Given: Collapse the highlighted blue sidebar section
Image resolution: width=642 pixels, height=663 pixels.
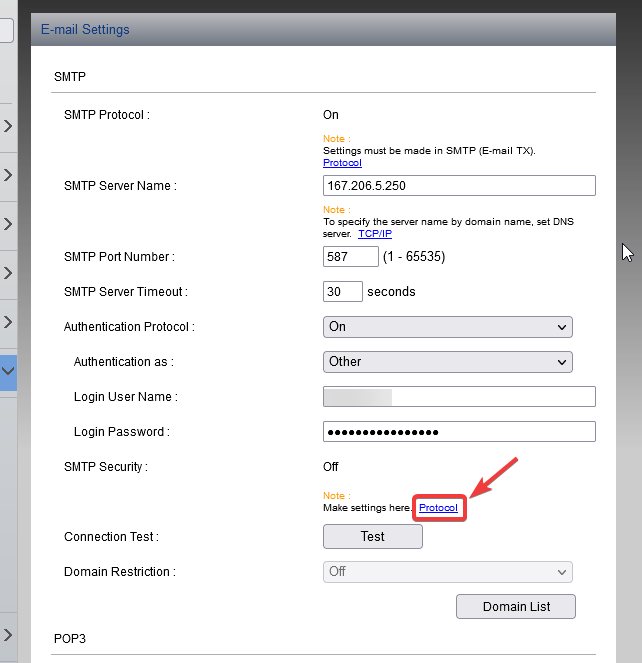Looking at the screenshot, I should pos(8,372).
